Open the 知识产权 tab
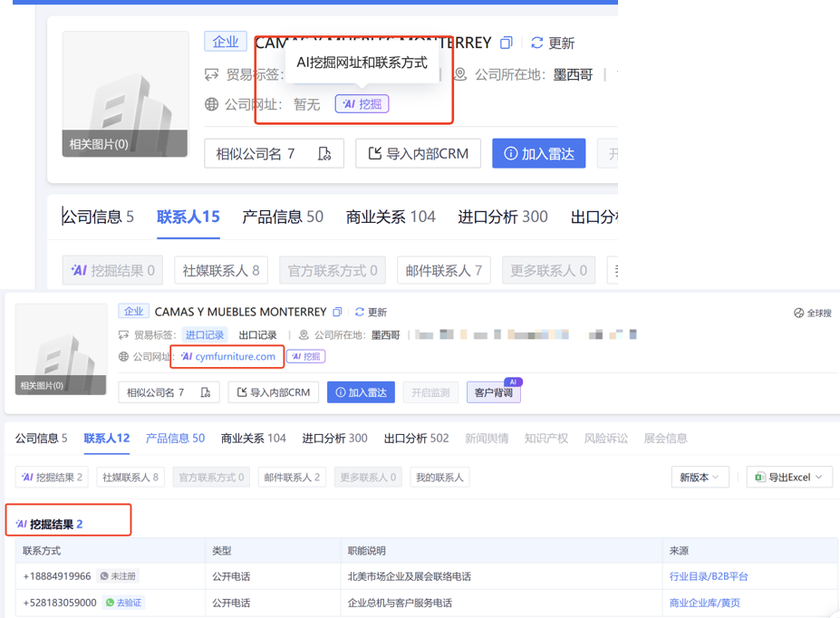This screenshot has width=840, height=618. pyautogui.click(x=546, y=438)
